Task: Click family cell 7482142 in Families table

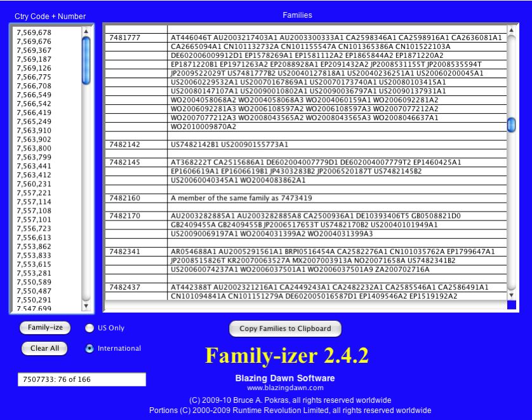Action: (x=136, y=145)
